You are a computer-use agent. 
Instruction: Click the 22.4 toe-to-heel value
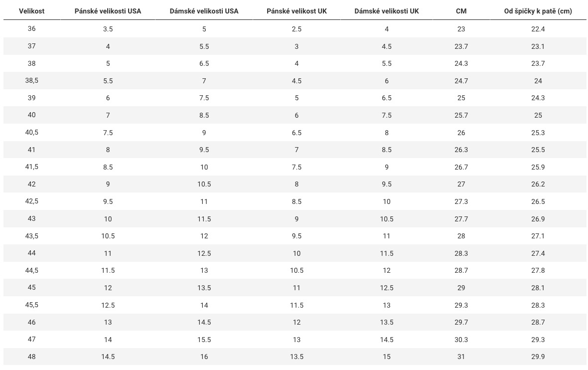pos(538,29)
